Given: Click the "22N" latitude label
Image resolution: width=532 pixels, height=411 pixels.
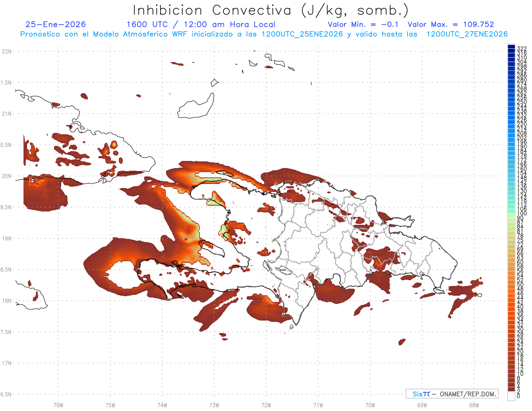Looking at the screenshot, I should 7,51.
